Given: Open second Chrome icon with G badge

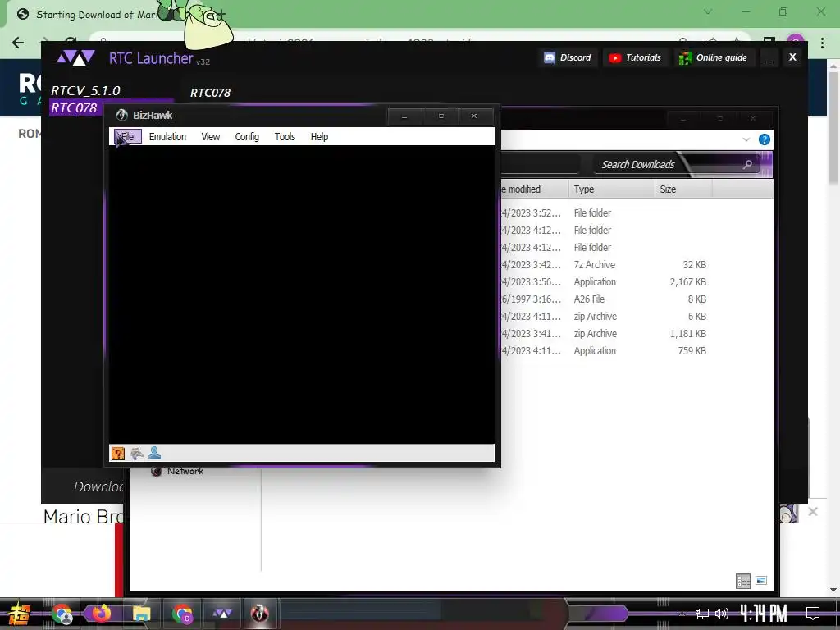Looking at the screenshot, I should coord(182,614).
